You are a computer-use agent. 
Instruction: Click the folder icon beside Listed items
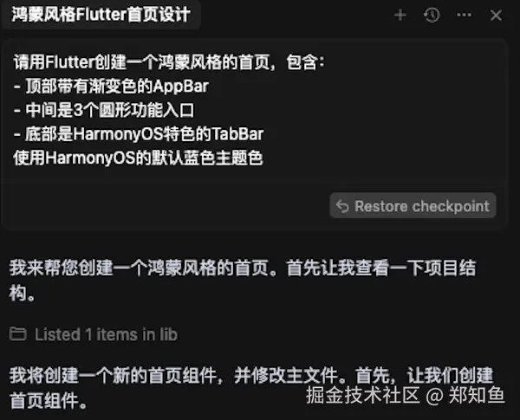tap(17, 333)
